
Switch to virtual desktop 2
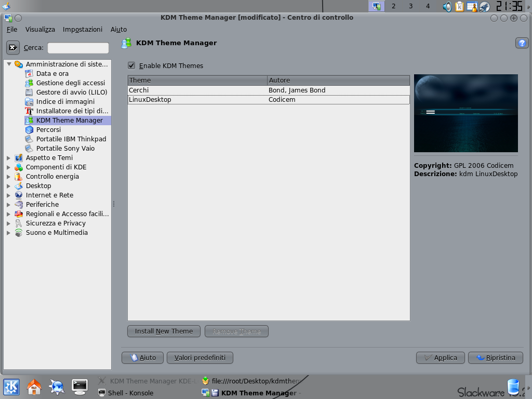(394, 6)
